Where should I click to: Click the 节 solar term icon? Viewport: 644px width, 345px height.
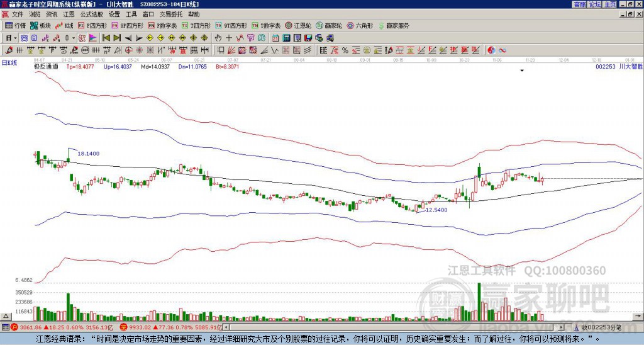pos(250,38)
